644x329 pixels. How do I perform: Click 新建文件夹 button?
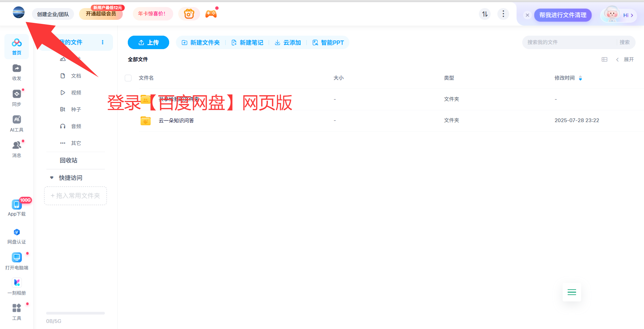pos(201,43)
